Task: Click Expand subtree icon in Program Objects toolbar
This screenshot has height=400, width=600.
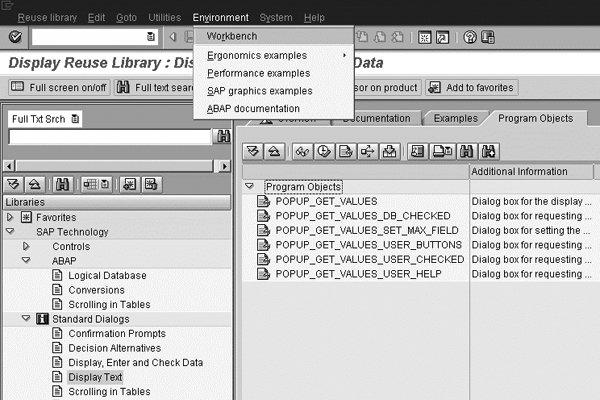Action: pyautogui.click(x=253, y=152)
